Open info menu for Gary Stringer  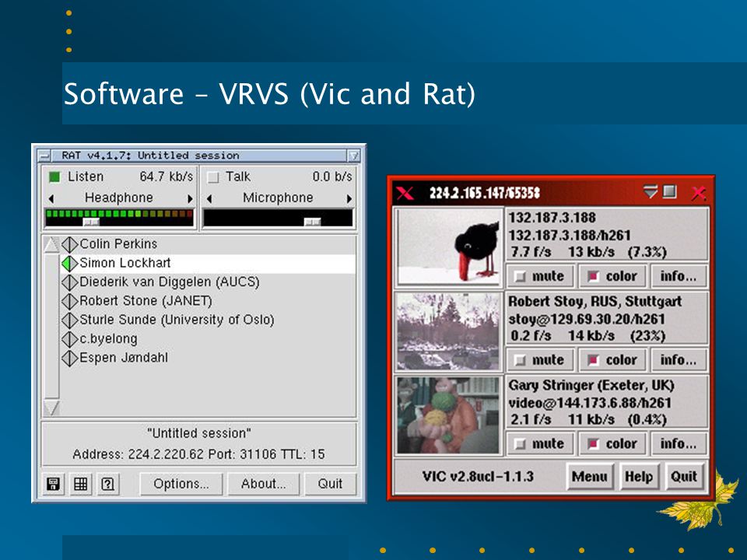click(x=679, y=444)
